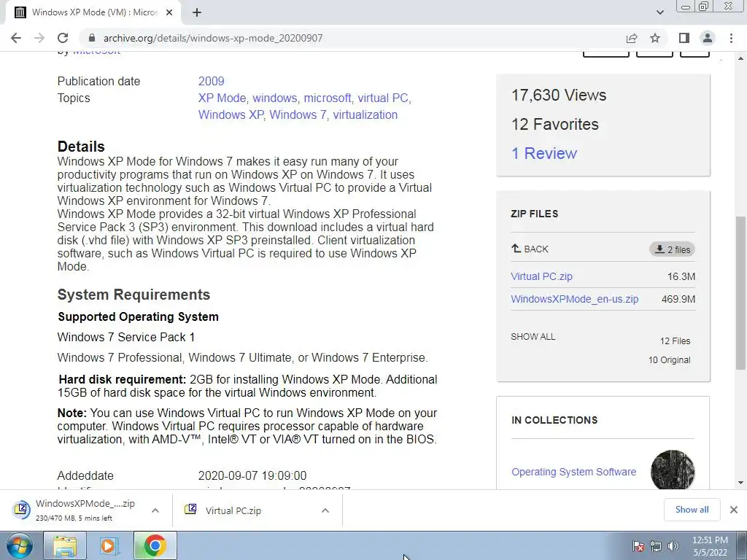Select the Windows XP Mode (VM) tab
The height and width of the screenshot is (560, 747).
pyautogui.click(x=93, y=12)
